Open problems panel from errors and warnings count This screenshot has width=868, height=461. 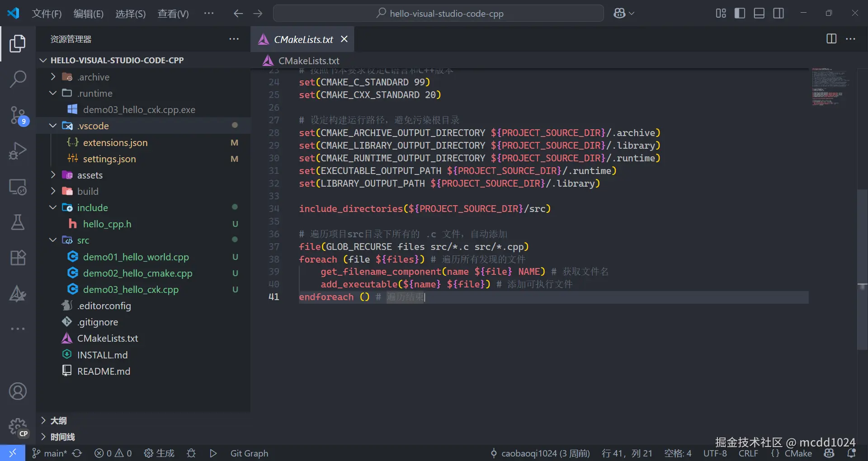tap(113, 453)
